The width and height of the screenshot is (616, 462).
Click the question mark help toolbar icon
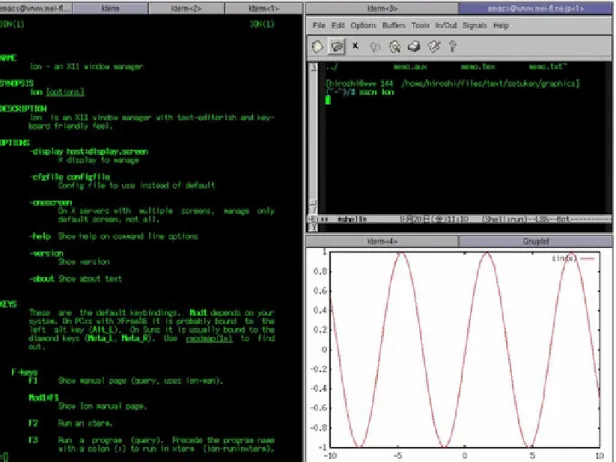(x=453, y=47)
